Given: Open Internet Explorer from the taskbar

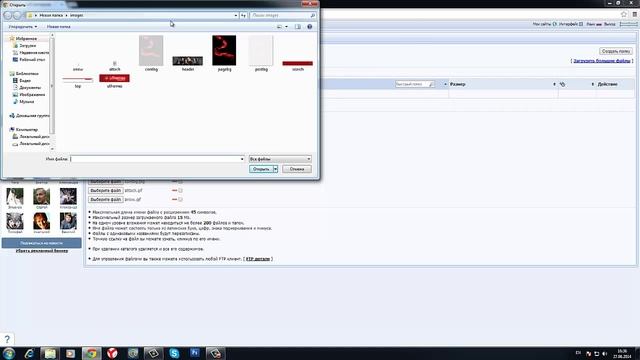Looking at the screenshot, I should [29, 353].
